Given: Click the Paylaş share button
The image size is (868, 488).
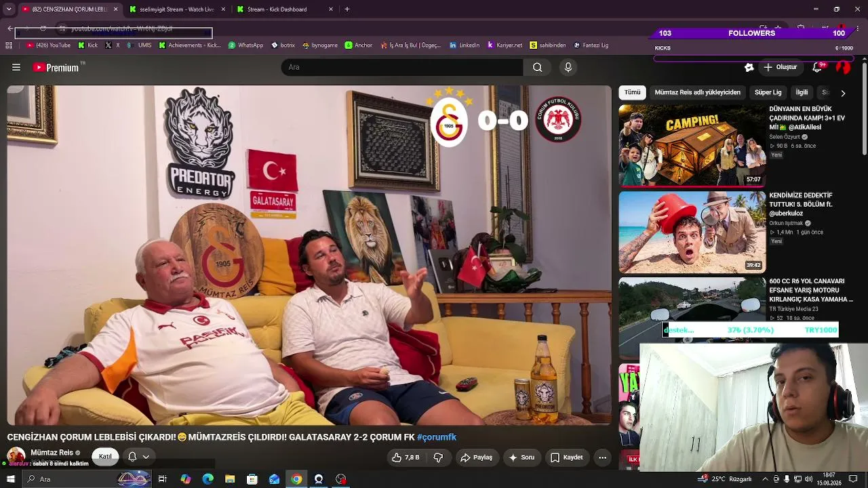Looking at the screenshot, I should pyautogui.click(x=476, y=457).
